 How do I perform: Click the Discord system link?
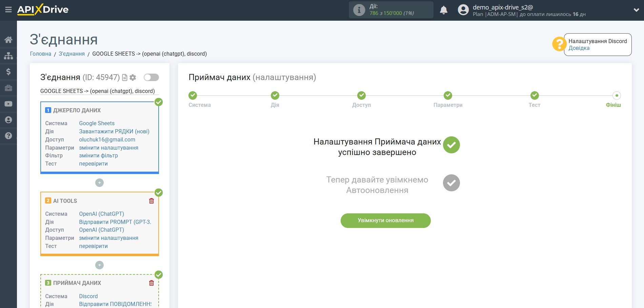tap(88, 296)
